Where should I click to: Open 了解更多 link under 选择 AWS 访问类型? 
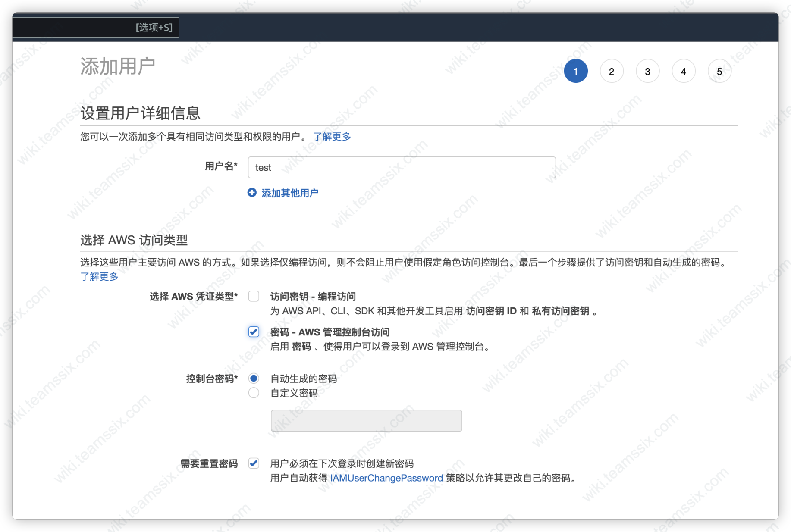tap(99, 277)
